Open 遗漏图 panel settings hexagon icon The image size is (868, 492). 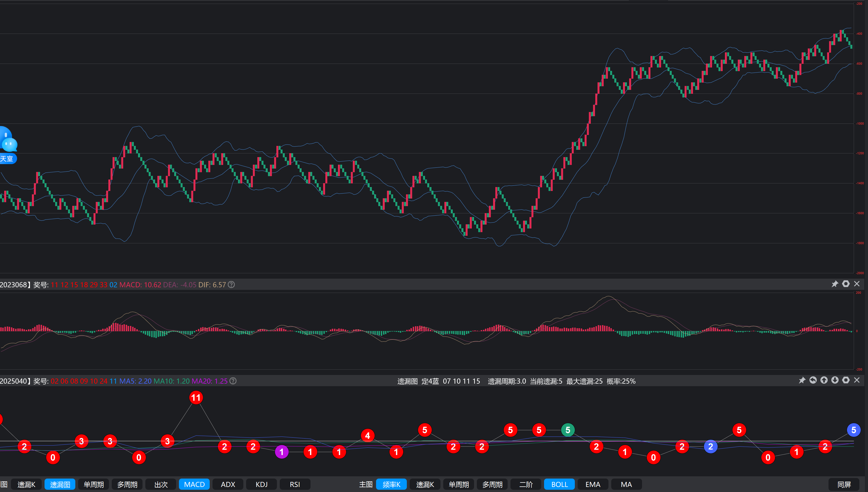846,380
